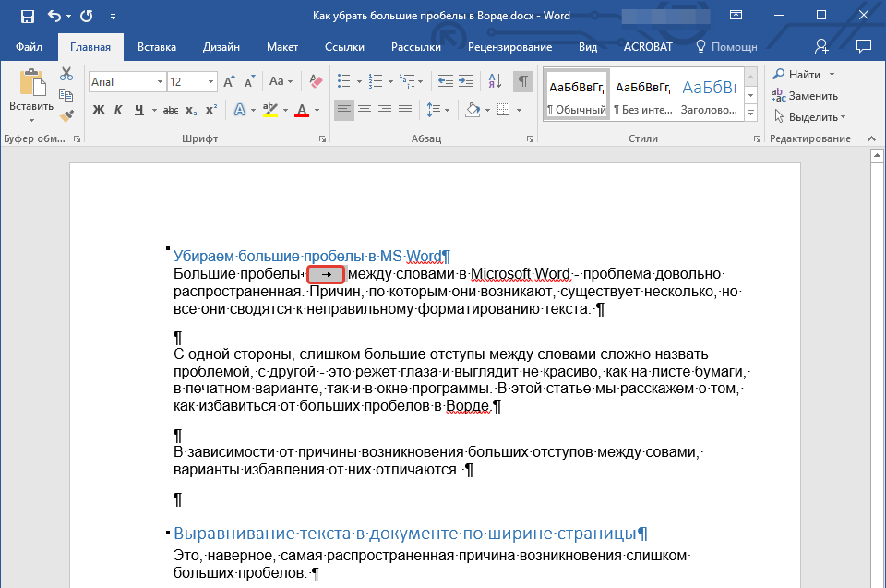
Task: Click the Cut scissors icon
Action: click(66, 74)
